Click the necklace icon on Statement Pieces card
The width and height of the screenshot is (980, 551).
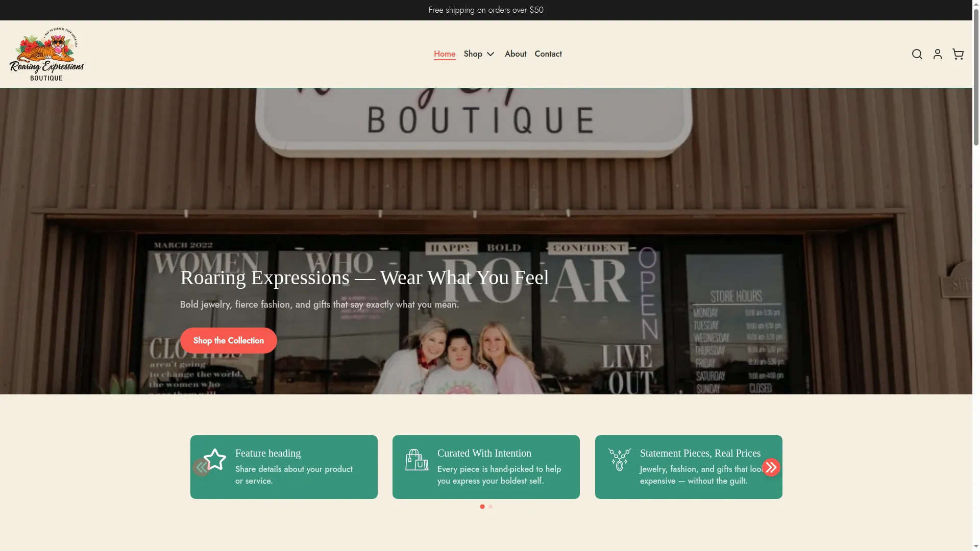(620, 460)
